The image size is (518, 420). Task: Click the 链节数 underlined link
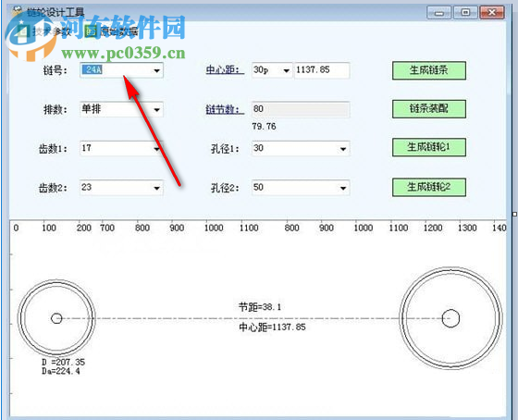(x=225, y=109)
